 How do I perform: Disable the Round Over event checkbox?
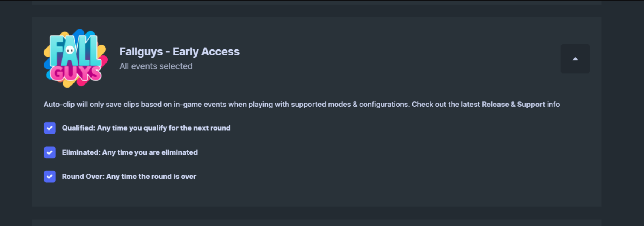click(x=50, y=177)
